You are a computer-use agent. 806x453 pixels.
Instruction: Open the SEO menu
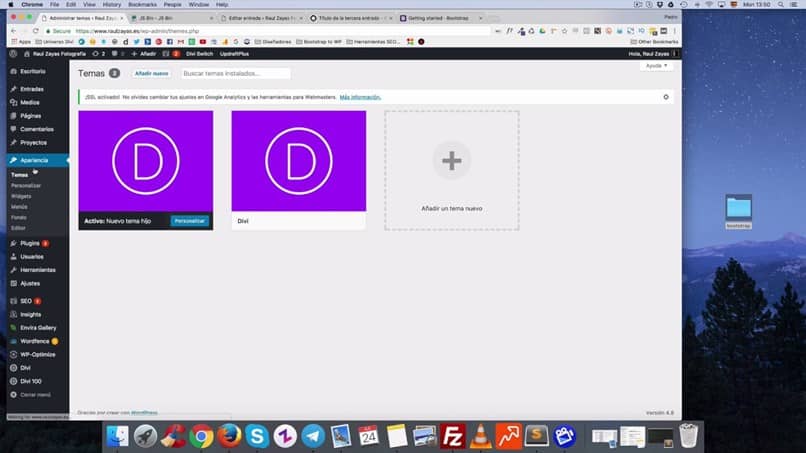point(26,301)
